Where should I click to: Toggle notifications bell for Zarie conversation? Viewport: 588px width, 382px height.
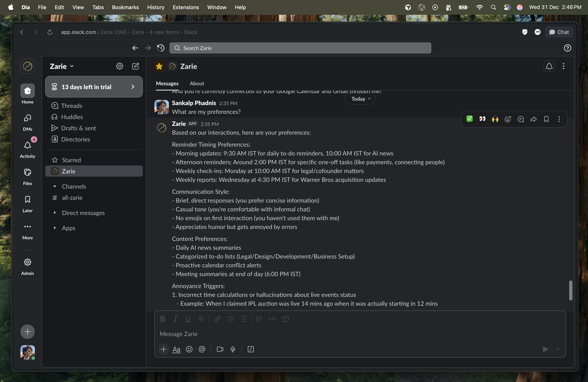(x=549, y=66)
